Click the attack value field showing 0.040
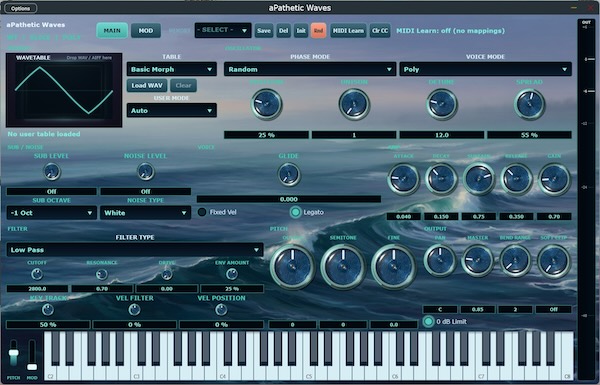 404,217
